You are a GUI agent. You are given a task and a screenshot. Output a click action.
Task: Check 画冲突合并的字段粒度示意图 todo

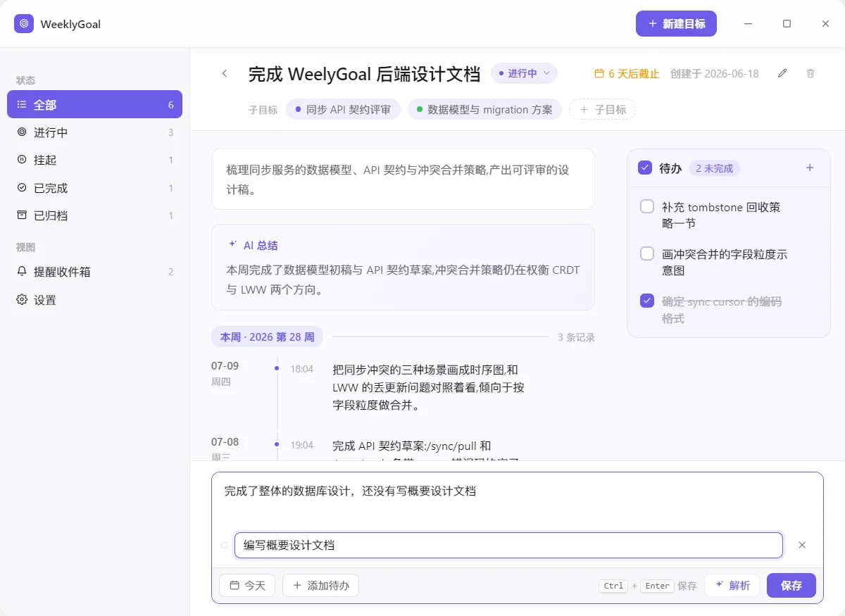[647, 253]
